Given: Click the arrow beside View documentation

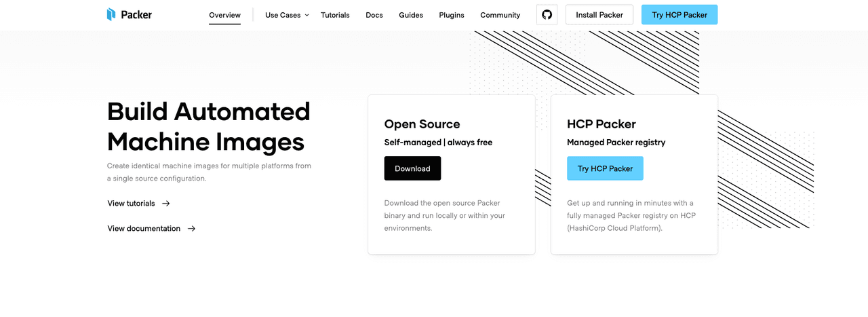Looking at the screenshot, I should [x=191, y=229].
